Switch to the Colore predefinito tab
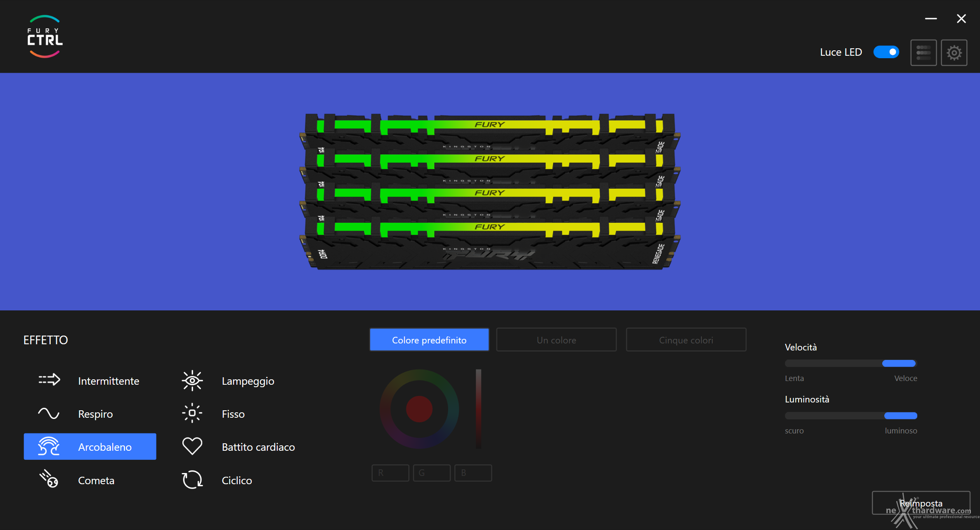 click(x=429, y=340)
